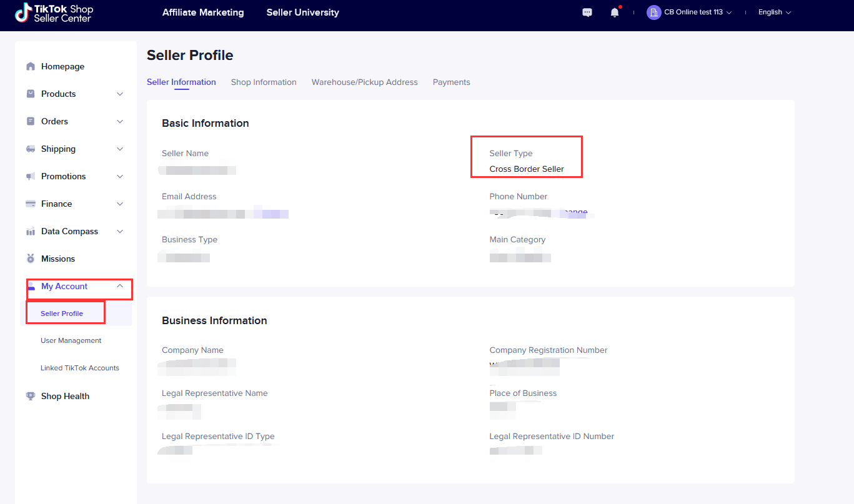The image size is (854, 504).
Task: Open the chat messages icon
Action: pos(587,12)
